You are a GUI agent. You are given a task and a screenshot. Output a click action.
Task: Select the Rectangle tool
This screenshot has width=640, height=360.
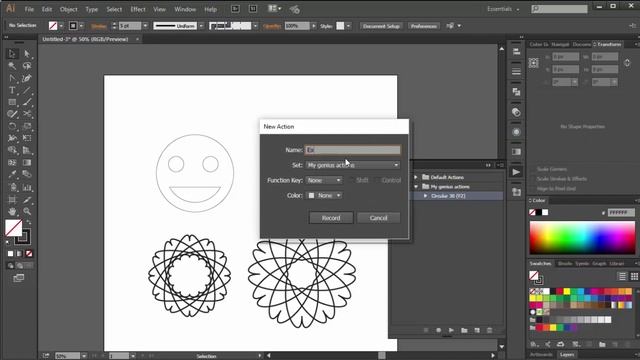tap(12, 102)
